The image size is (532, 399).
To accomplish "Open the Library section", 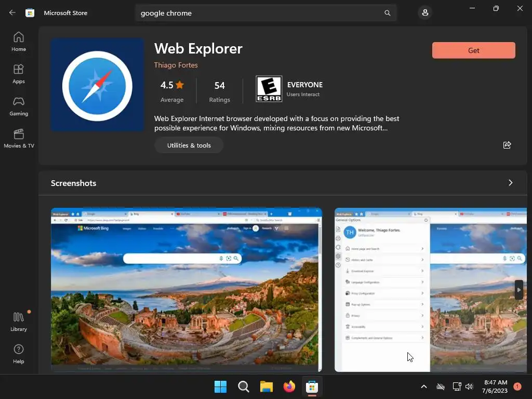I will point(19,322).
